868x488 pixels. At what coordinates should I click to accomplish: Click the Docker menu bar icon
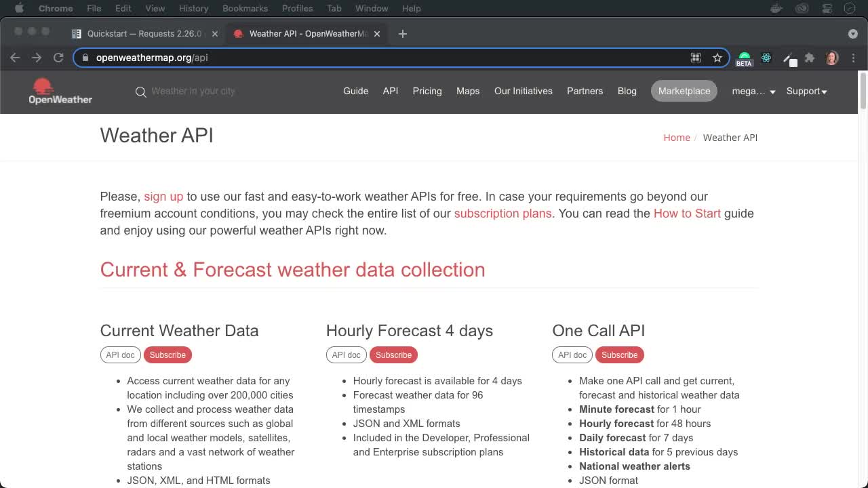pyautogui.click(x=778, y=8)
